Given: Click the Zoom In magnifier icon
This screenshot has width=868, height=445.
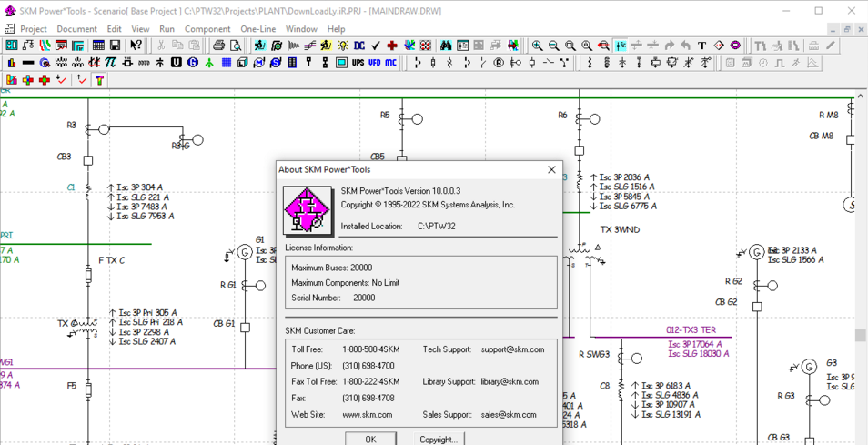Looking at the screenshot, I should coord(537,46).
